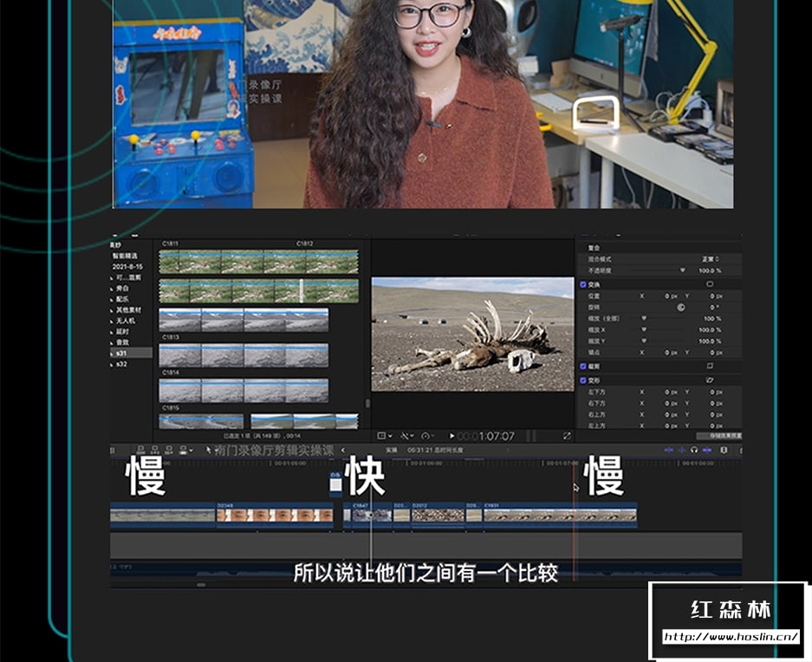Expand the 无人机 folder in sidebar

(x=111, y=321)
